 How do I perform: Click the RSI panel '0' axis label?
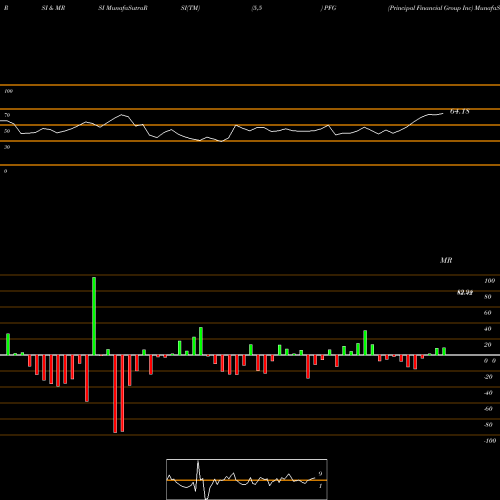tap(5, 171)
